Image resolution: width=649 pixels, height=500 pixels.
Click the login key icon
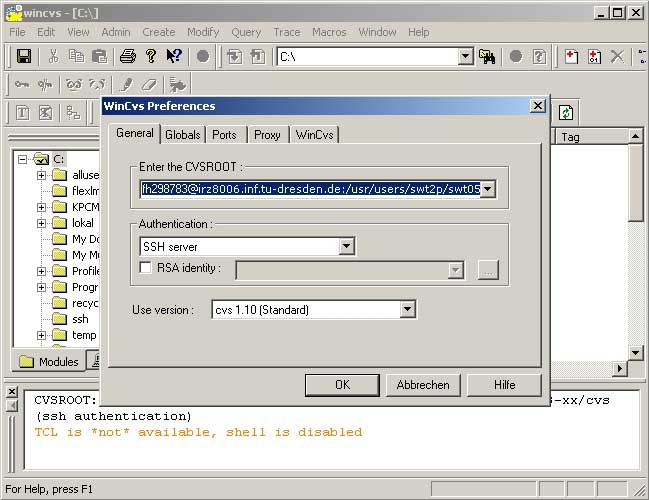click(x=22, y=85)
